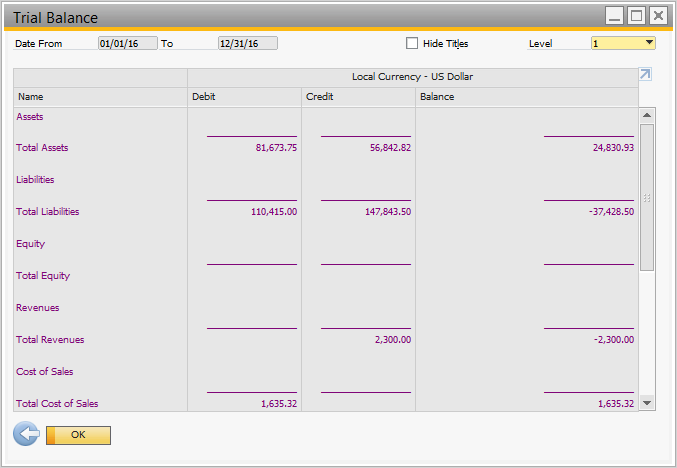677x468 pixels.
Task: Open the Level dropdown
Action: click(649, 43)
